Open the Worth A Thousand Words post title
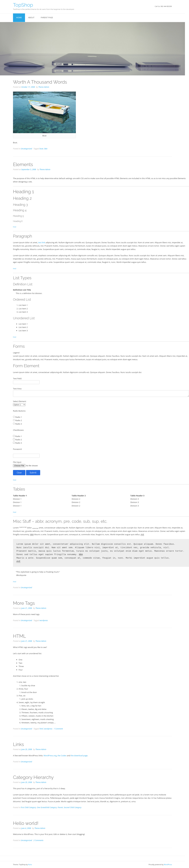This screenshot has height=868, width=189. point(40,82)
